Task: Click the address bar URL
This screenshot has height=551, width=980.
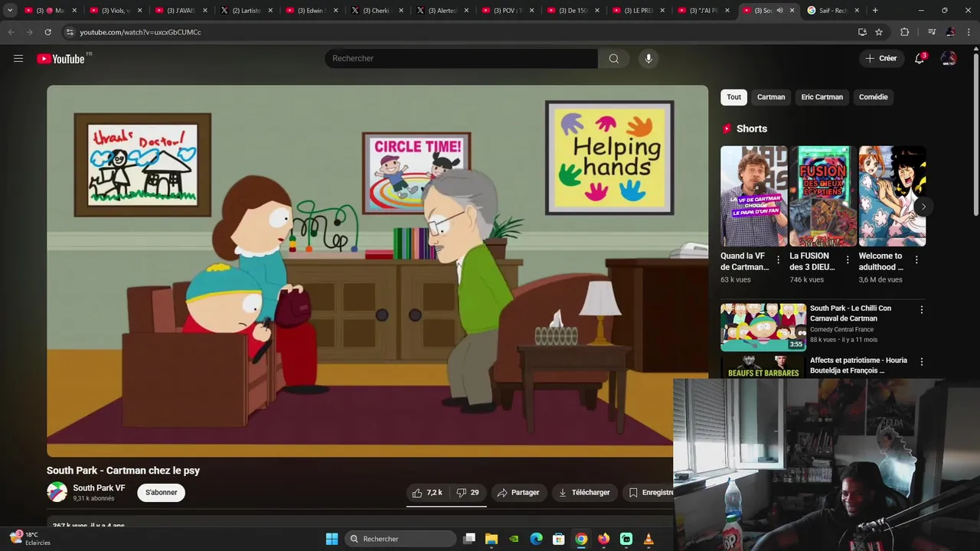Action: (x=141, y=32)
